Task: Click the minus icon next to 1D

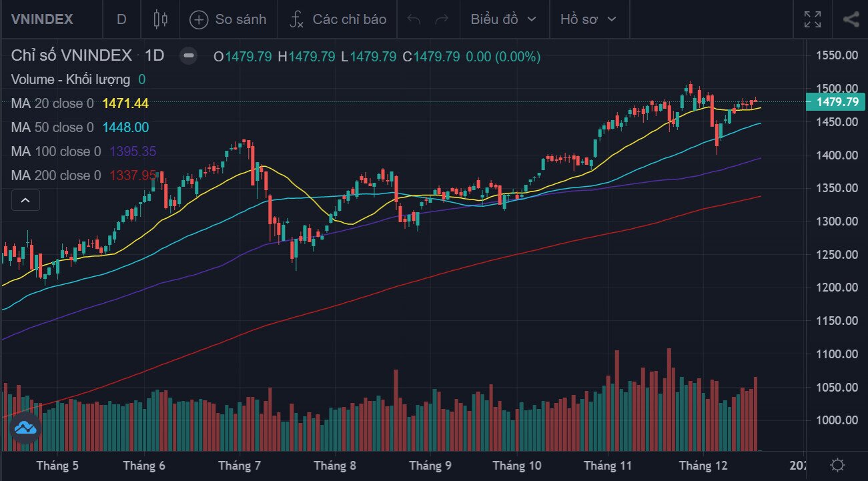Action: point(189,56)
